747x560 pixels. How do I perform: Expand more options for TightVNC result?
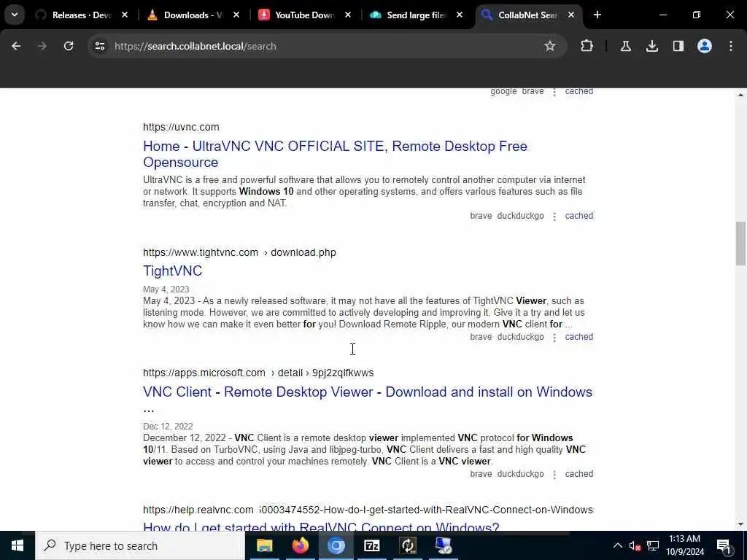click(554, 337)
